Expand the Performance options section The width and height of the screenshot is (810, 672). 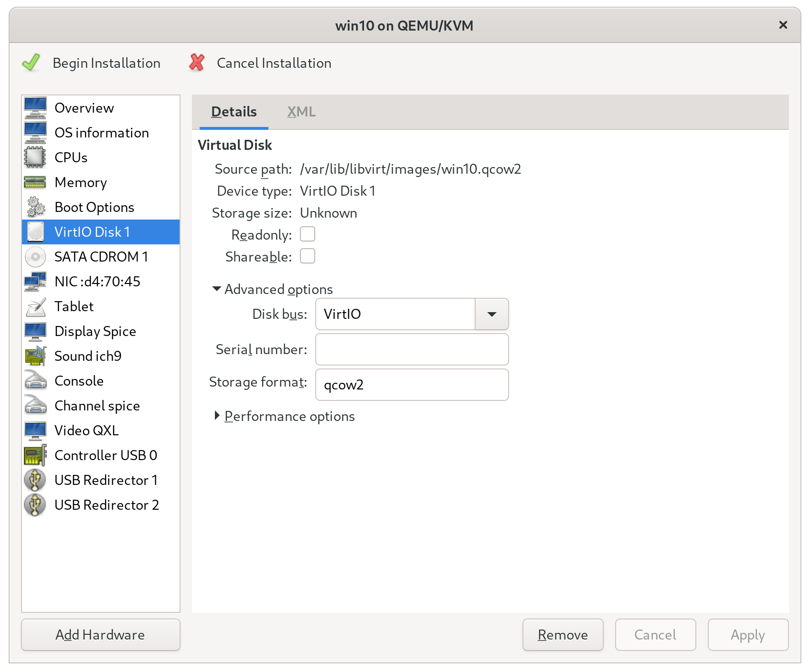click(x=217, y=416)
